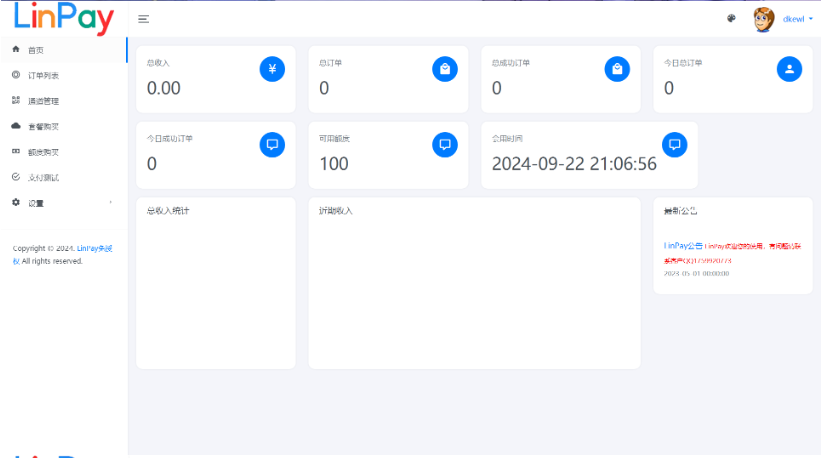
Task: Click the card icon for 额度购买
Action: click(16, 152)
